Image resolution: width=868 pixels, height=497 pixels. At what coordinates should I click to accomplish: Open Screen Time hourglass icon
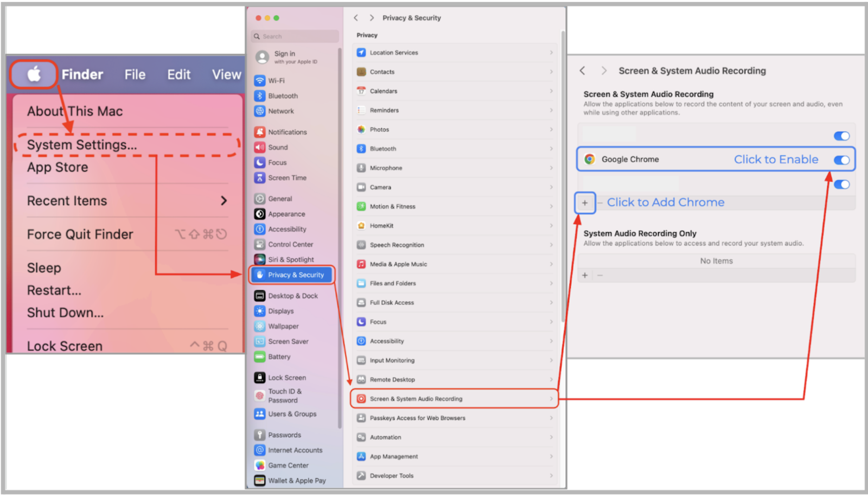260,177
